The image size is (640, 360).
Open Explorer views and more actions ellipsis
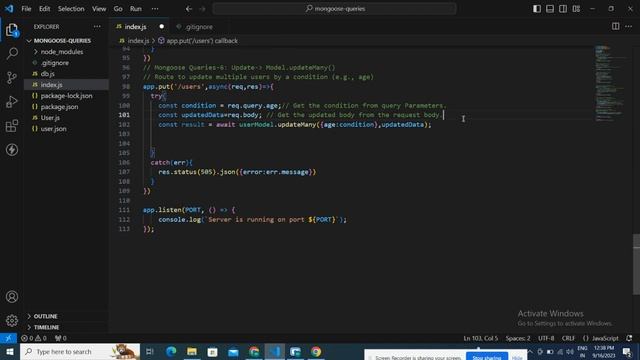pyautogui.click(x=97, y=27)
